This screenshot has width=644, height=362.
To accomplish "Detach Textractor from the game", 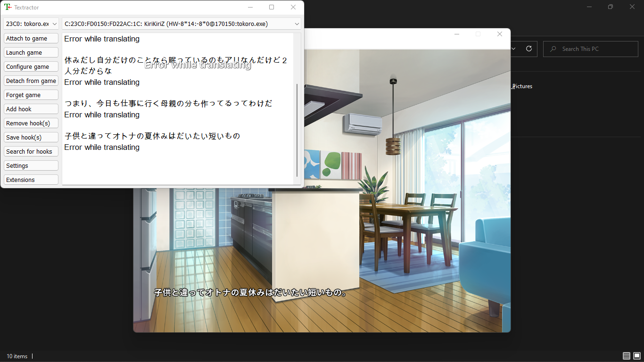I will [x=31, y=81].
